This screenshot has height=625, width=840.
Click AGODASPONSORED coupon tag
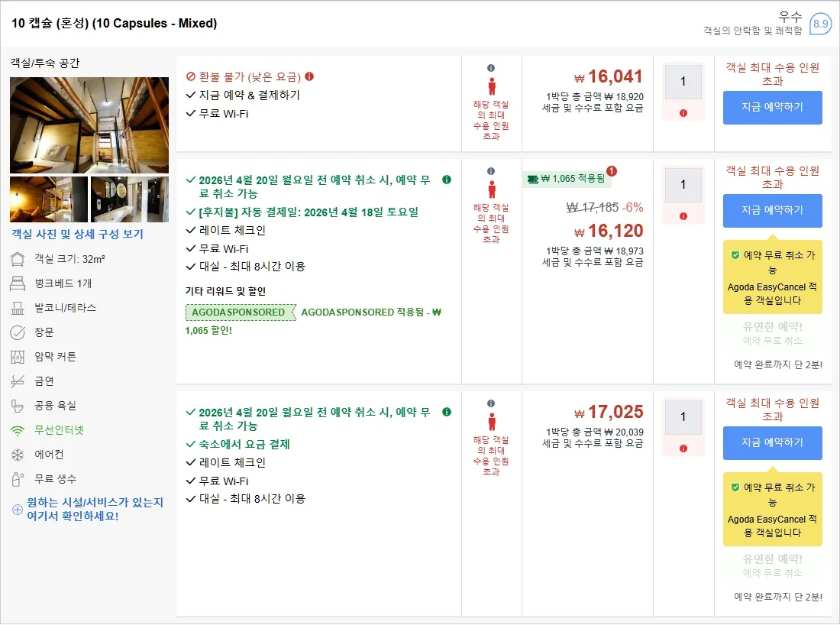tap(241, 312)
